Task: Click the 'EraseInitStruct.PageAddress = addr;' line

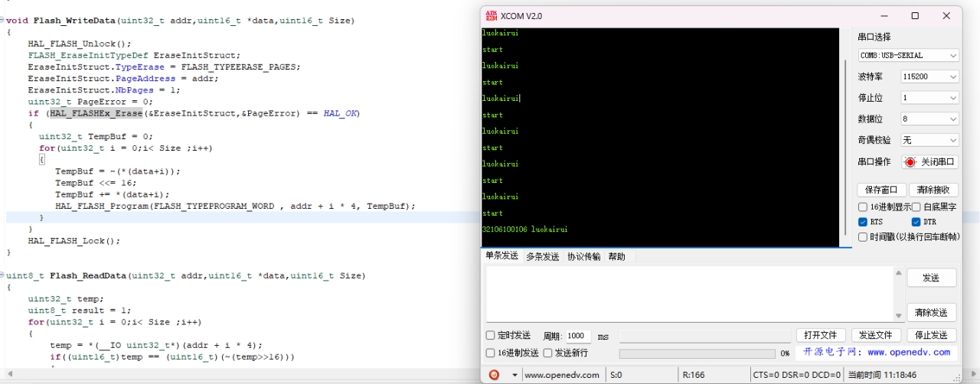Action: click(x=123, y=79)
